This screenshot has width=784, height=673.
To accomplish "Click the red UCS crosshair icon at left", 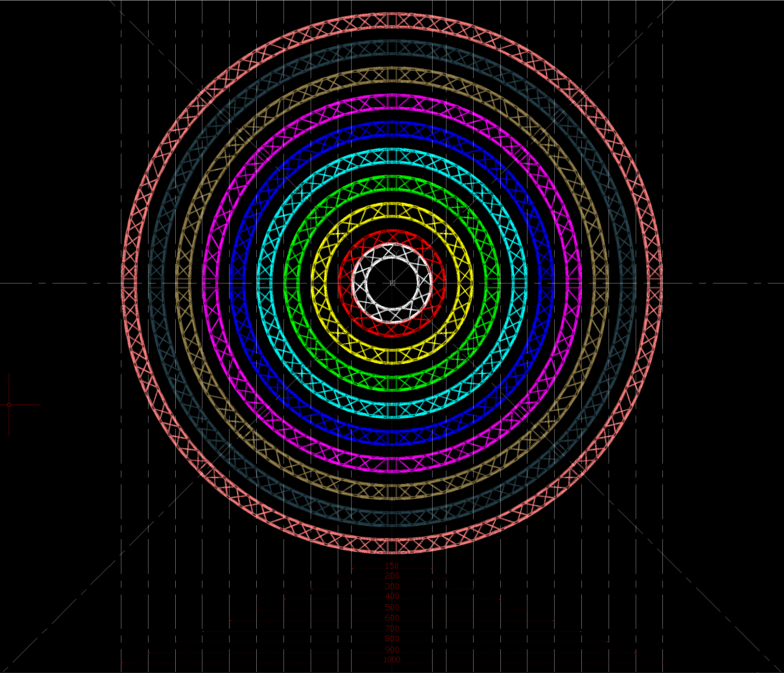I will pyautogui.click(x=9, y=405).
